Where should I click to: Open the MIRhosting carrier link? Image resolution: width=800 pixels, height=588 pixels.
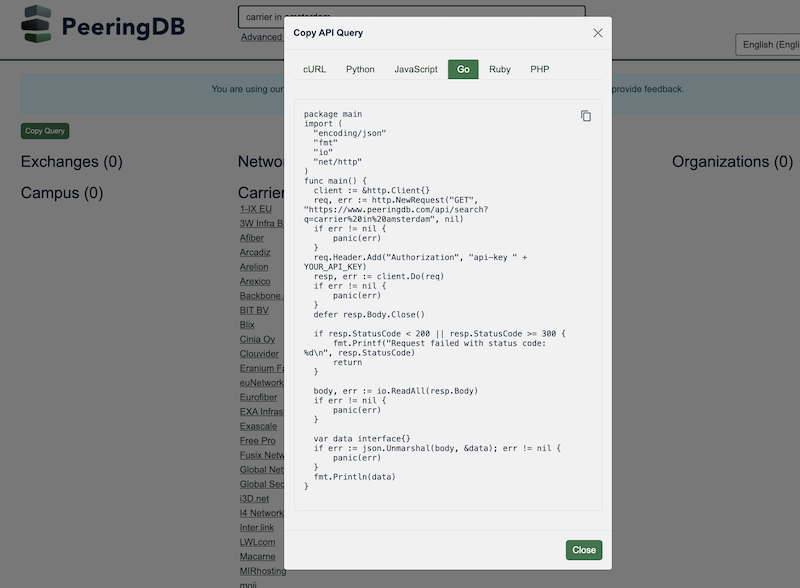coord(262,571)
